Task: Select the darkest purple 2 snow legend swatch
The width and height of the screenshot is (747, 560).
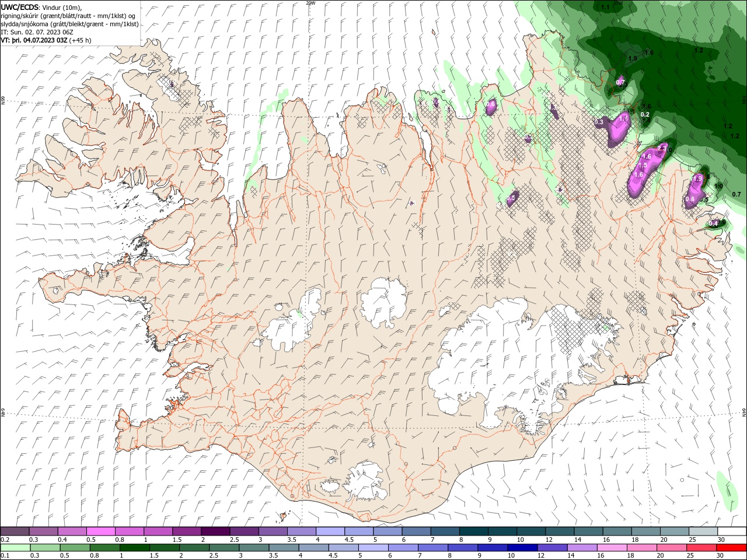Action: pyautogui.click(x=215, y=531)
